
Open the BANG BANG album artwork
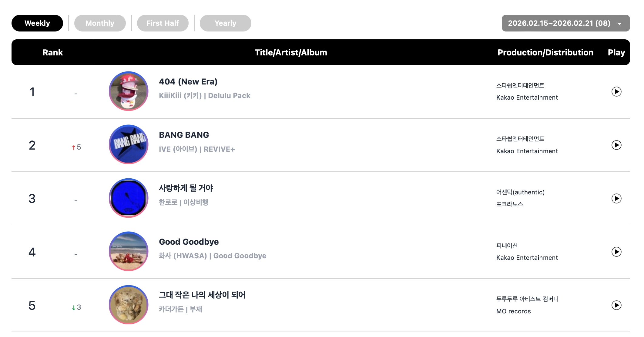point(129,144)
